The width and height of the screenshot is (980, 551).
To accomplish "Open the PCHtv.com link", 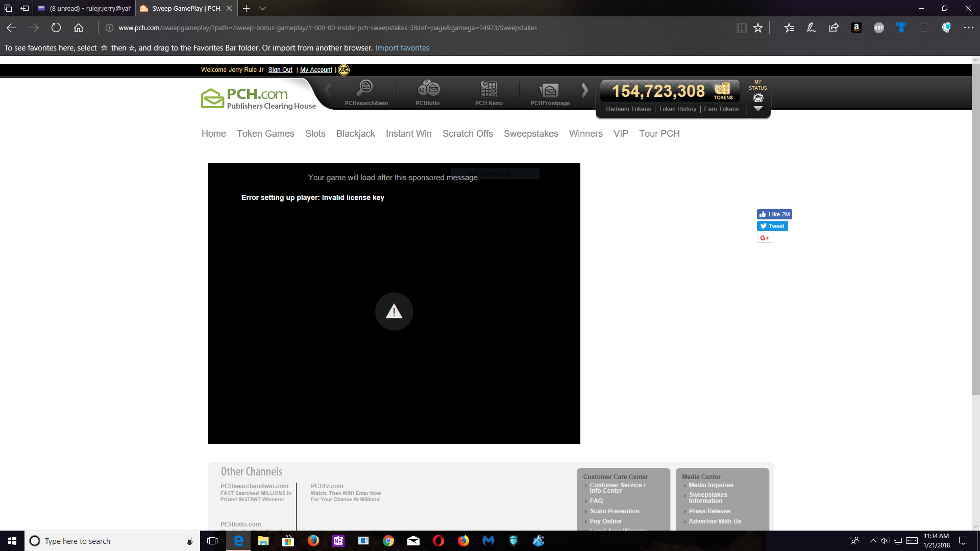I will pos(327,486).
